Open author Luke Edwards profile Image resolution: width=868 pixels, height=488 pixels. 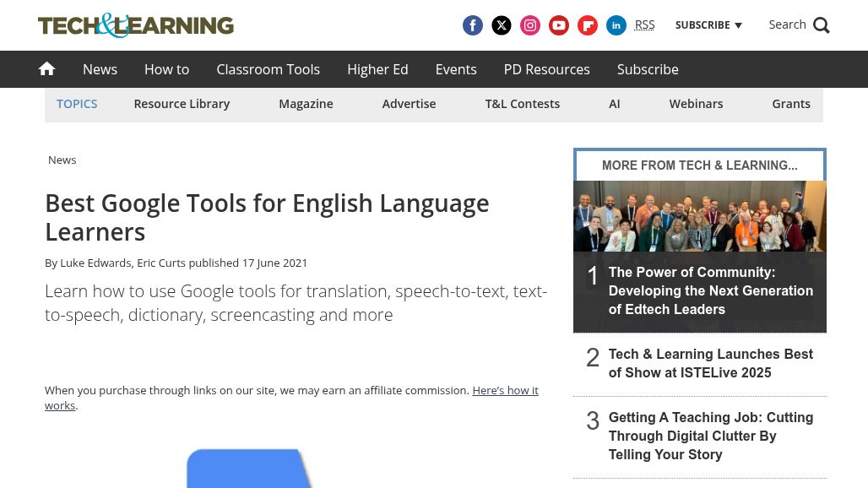pos(95,263)
